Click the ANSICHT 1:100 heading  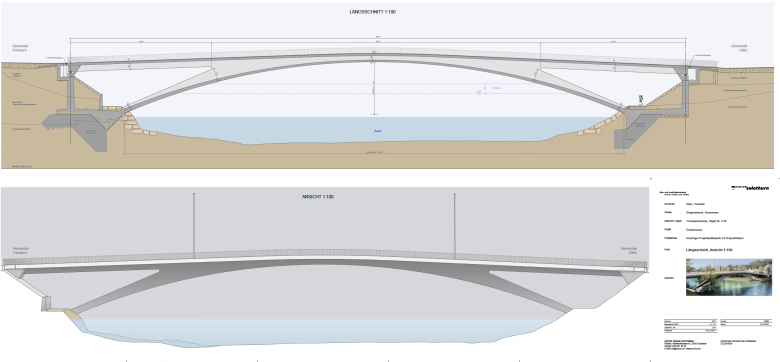(x=318, y=197)
